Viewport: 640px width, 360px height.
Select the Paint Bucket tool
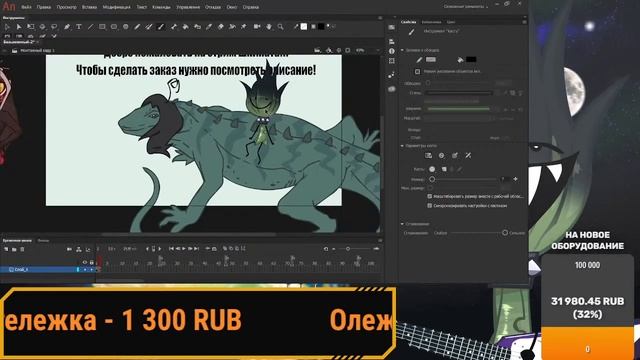click(185, 27)
